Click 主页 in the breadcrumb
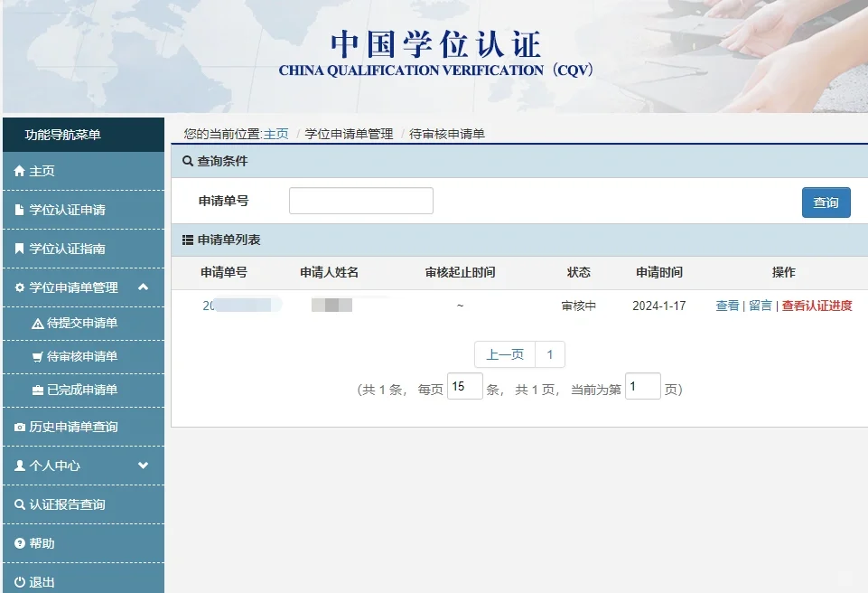 coord(275,134)
